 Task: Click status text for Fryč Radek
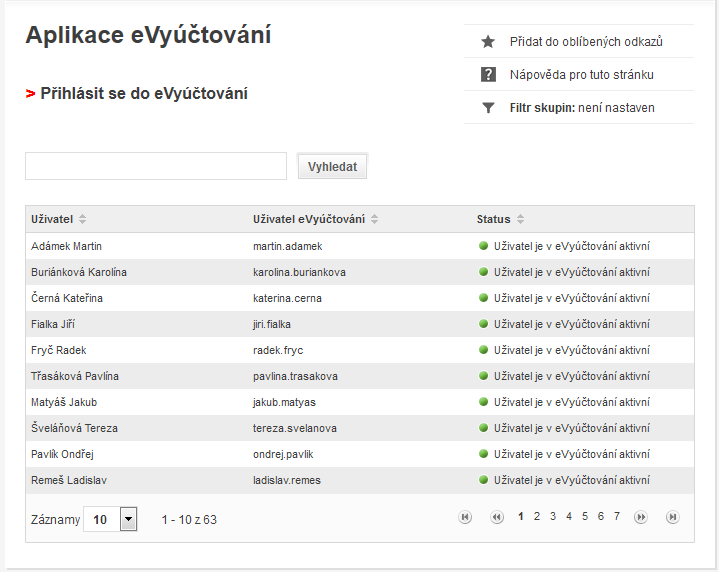(572, 350)
